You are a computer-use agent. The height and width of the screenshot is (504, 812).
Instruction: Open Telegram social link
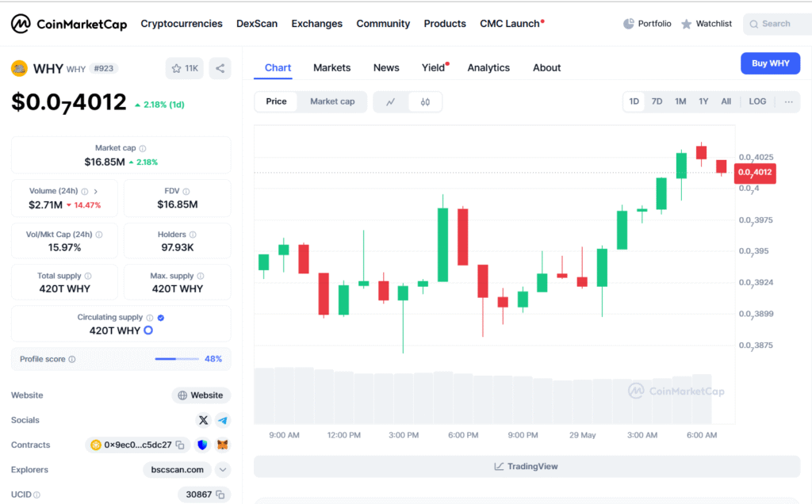point(223,420)
